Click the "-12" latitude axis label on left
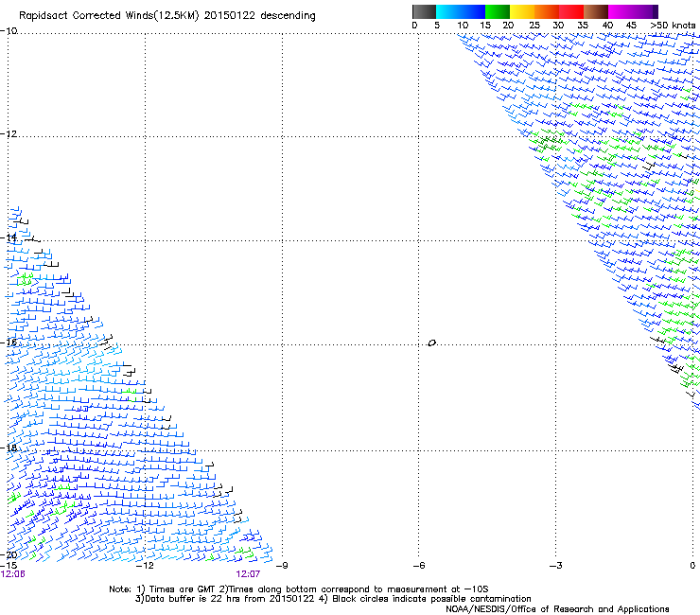 (x=9, y=134)
